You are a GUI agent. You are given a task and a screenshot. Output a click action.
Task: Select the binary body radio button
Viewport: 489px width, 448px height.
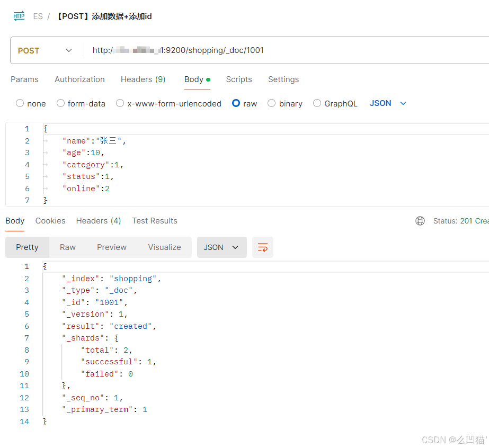click(x=272, y=103)
